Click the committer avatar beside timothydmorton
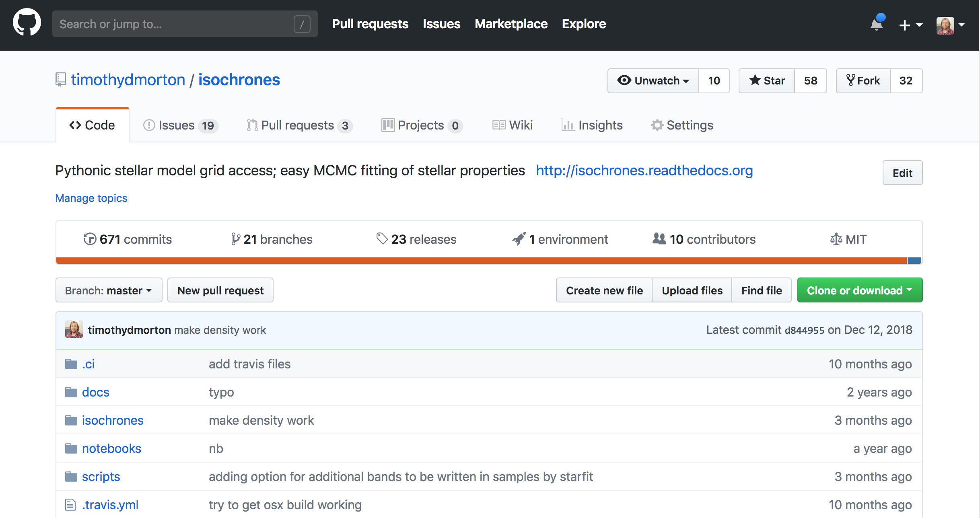This screenshot has height=518, width=980. pyautogui.click(x=74, y=329)
